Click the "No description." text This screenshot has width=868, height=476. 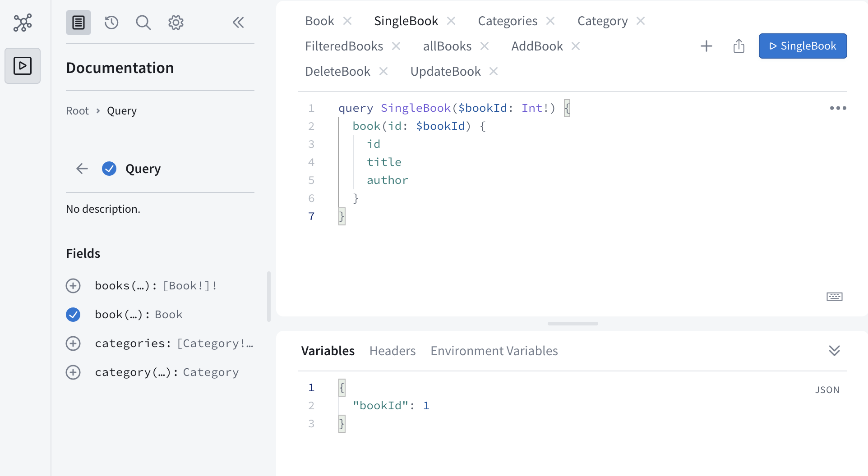103,209
